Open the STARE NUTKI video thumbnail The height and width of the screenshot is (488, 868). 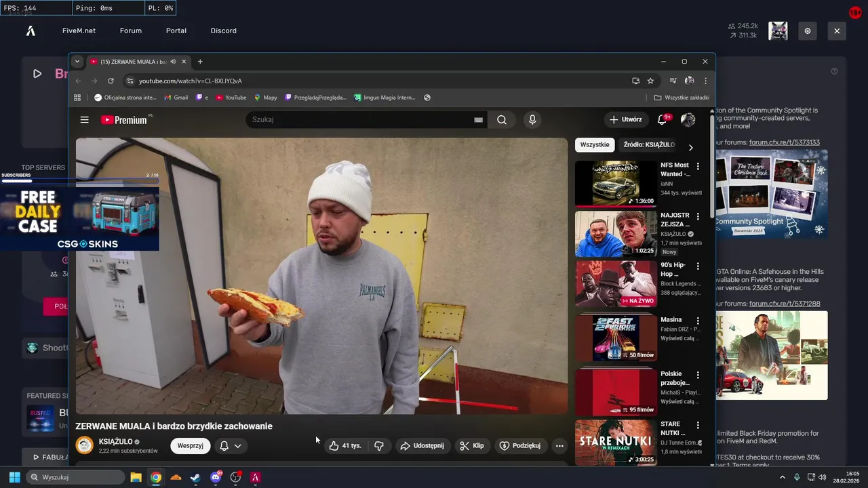tap(616, 443)
